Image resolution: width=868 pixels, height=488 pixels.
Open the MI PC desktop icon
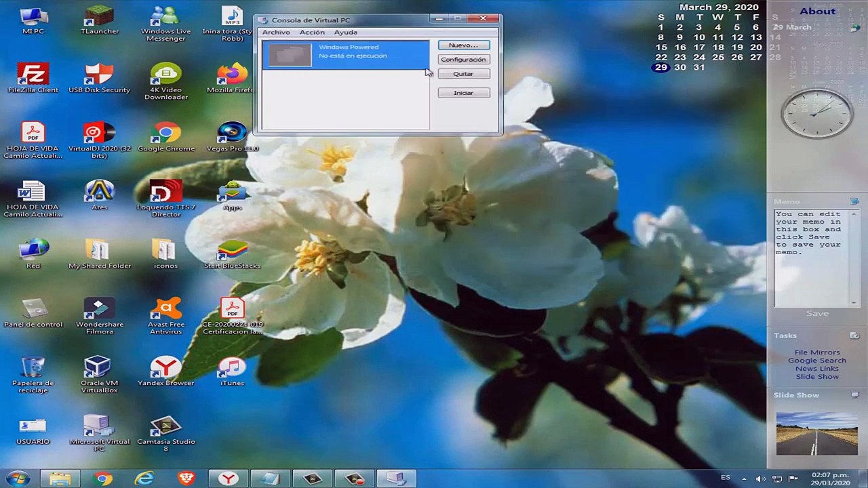(33, 21)
